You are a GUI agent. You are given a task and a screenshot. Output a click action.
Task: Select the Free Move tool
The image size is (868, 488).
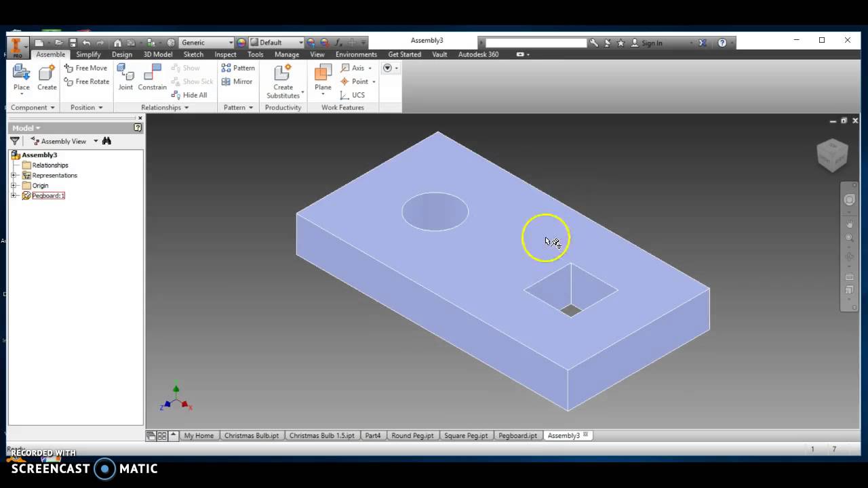85,68
